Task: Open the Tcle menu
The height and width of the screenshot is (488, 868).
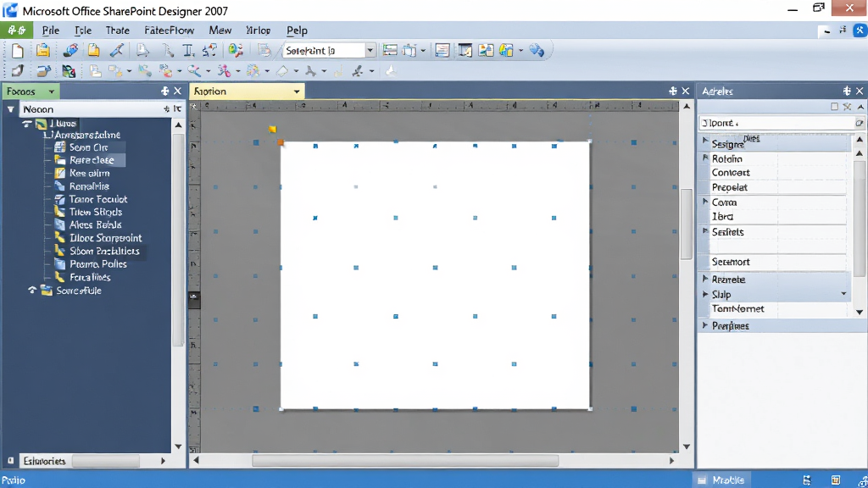Action: (83, 30)
